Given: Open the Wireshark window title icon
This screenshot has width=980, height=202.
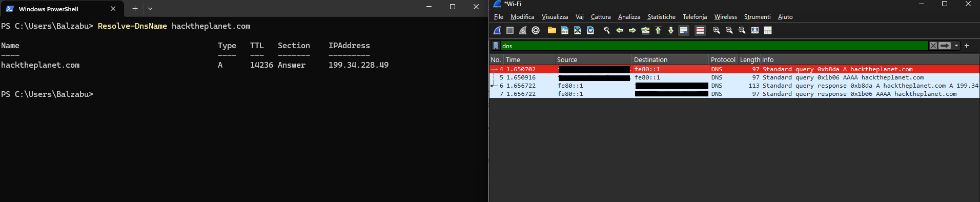Looking at the screenshot, I should [497, 4].
